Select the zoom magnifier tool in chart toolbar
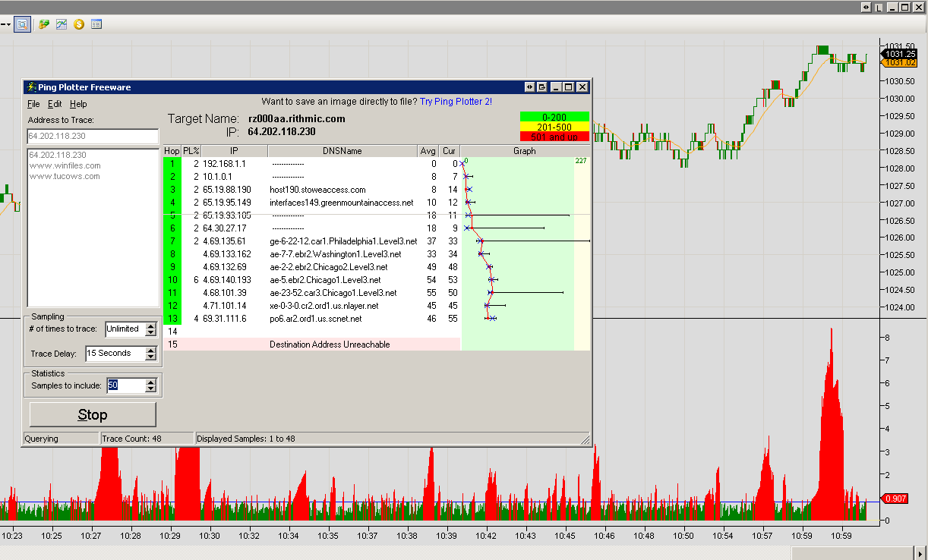 pos(22,24)
